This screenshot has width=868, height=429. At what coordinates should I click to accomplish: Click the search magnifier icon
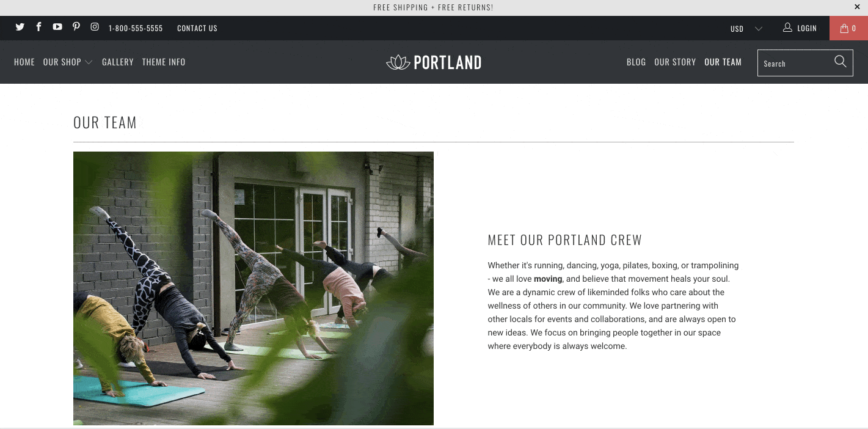click(840, 61)
